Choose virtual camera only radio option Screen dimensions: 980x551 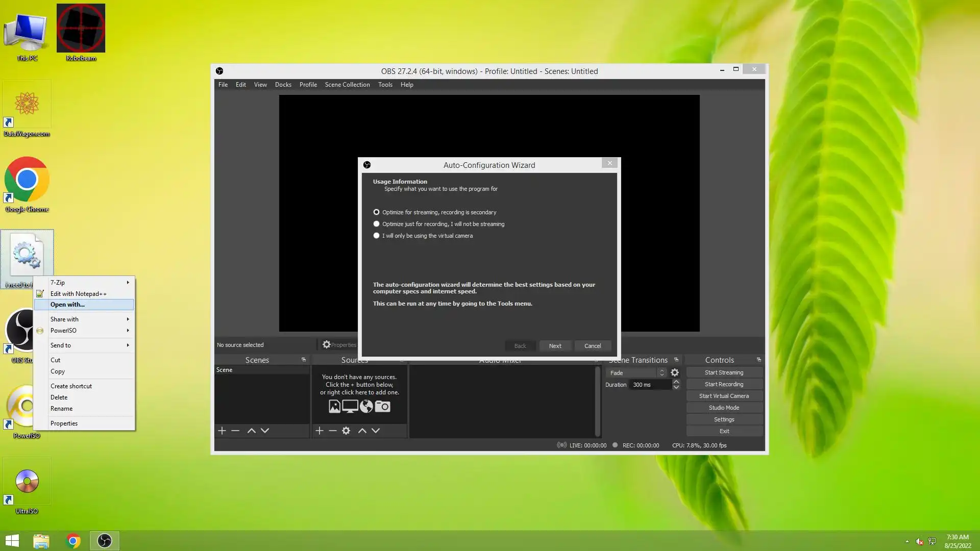[x=377, y=236]
